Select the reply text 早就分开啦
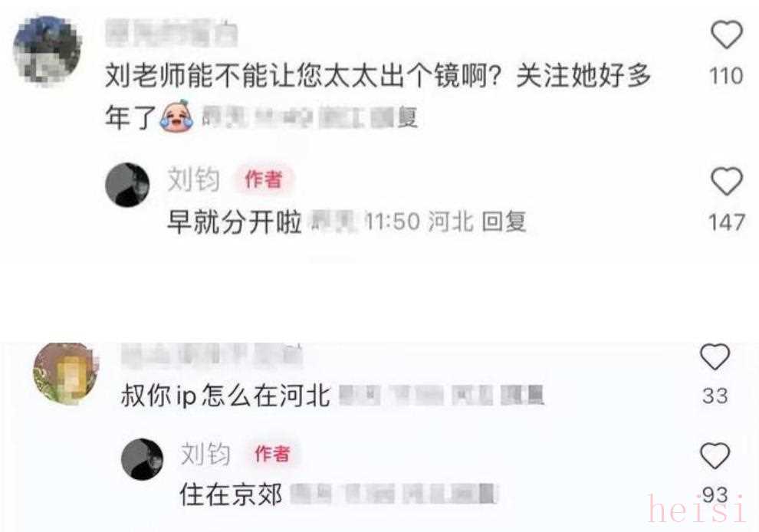Viewport: 759px width, 532px height. 235,222
